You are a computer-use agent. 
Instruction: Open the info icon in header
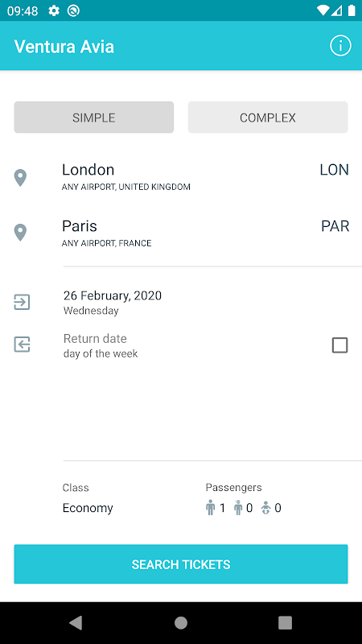pyautogui.click(x=340, y=46)
